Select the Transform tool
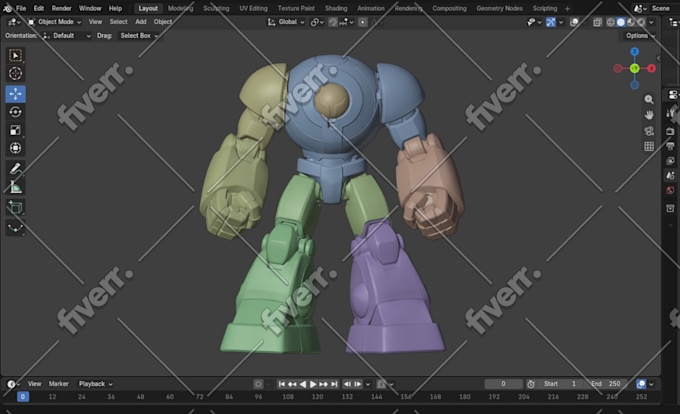680x414 pixels. [15, 148]
